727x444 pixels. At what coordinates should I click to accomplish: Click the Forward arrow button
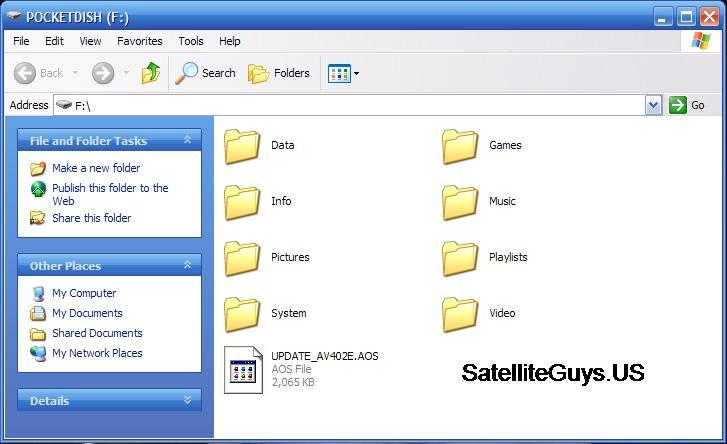(102, 73)
